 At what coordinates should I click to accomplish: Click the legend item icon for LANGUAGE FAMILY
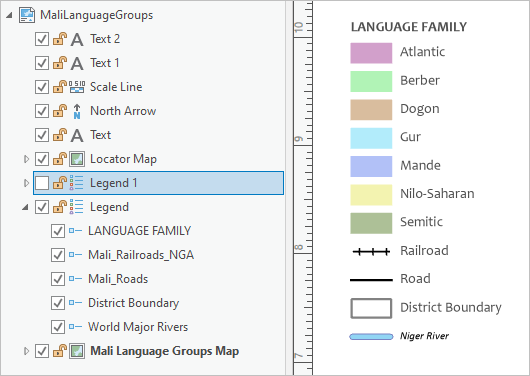[x=75, y=231]
